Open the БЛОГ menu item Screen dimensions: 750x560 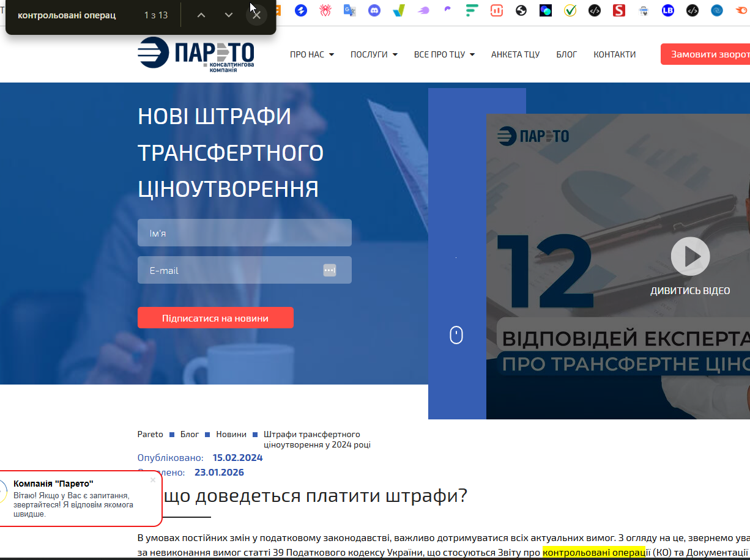pos(566,54)
